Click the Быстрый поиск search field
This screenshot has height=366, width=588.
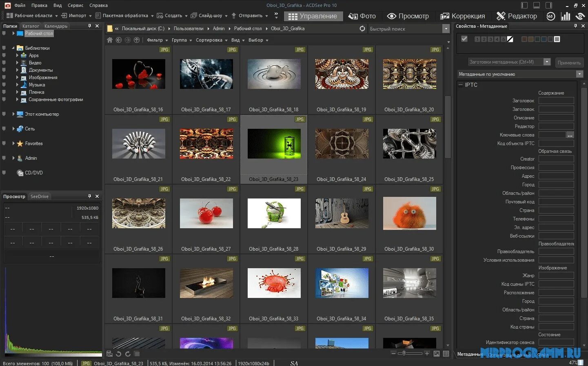pos(405,29)
